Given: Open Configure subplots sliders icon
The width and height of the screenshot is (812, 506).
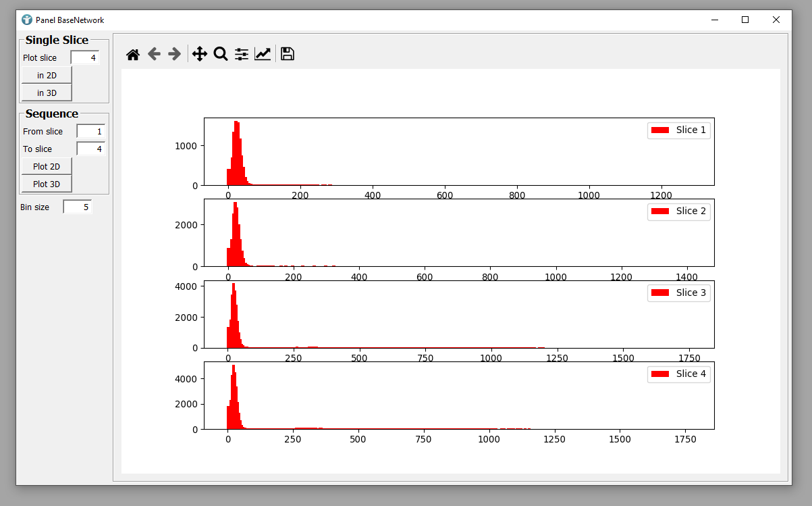Looking at the screenshot, I should (242, 54).
